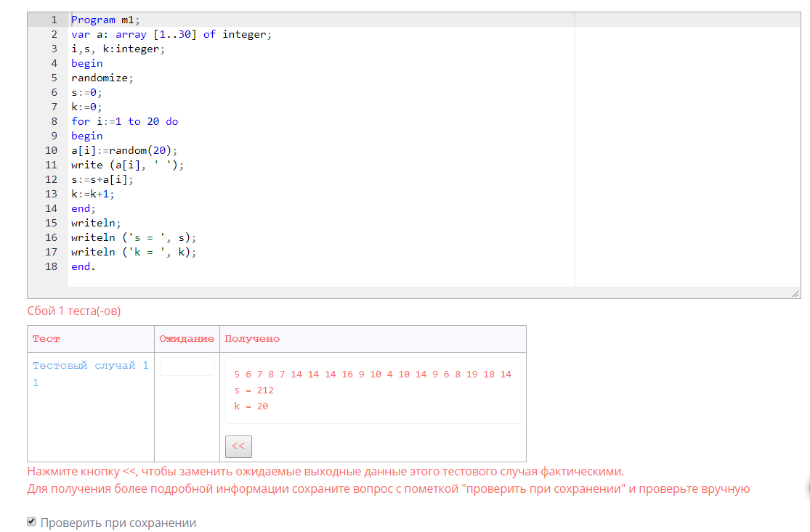This screenshot has height=532, width=810.
Task: Click the received output 's = 212'
Action: point(254,390)
